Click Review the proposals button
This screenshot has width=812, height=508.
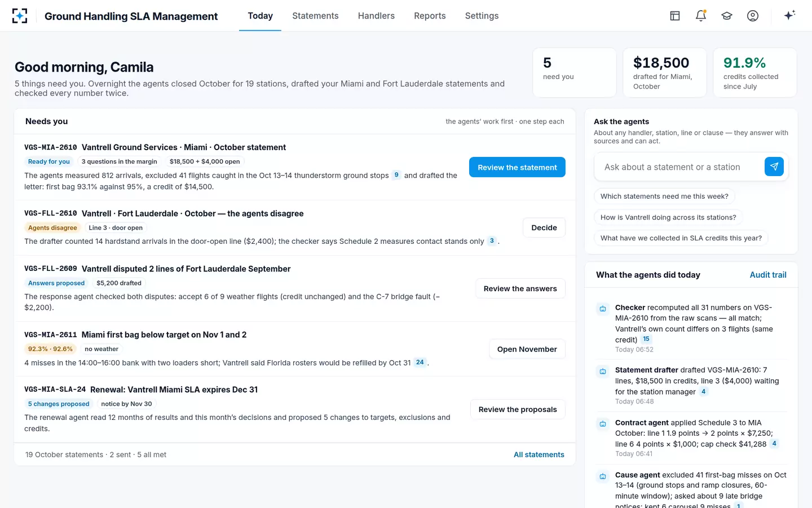[x=518, y=409]
